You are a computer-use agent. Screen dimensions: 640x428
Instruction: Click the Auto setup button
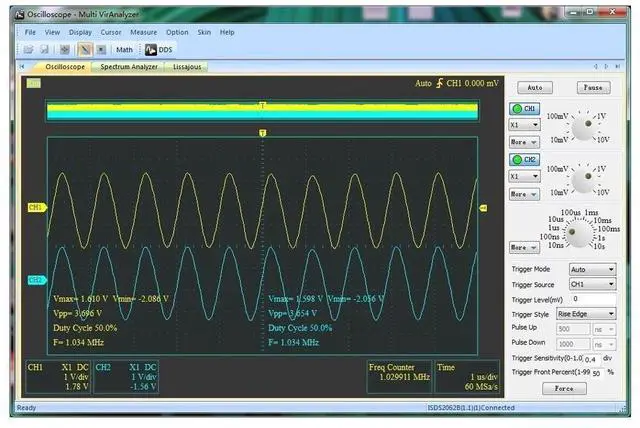(x=535, y=88)
